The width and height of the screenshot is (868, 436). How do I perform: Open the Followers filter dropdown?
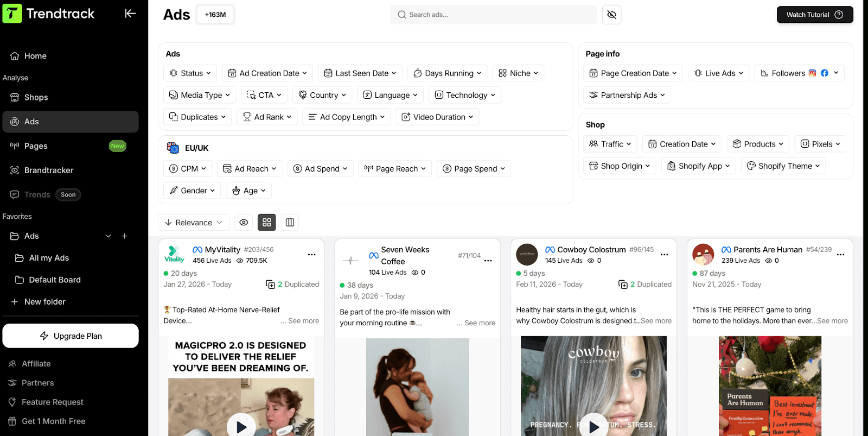pos(799,73)
